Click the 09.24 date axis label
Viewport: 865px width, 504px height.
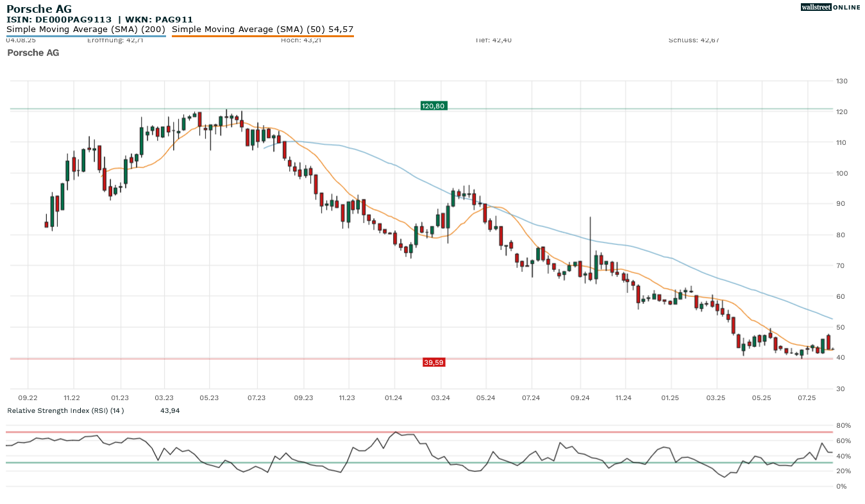pyautogui.click(x=580, y=398)
